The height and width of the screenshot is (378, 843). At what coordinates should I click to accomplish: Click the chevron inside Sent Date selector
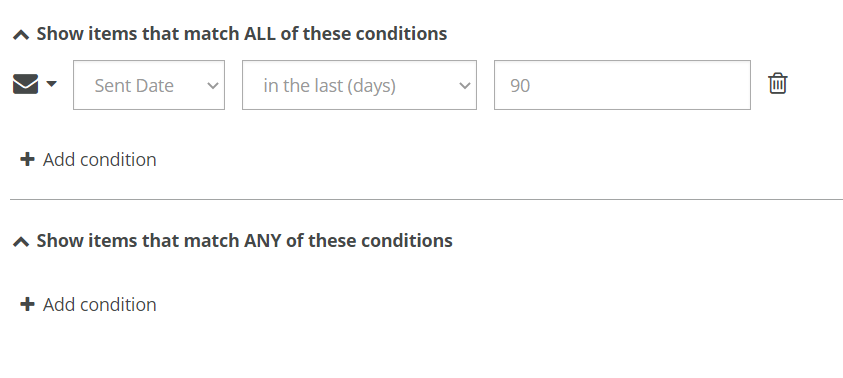[x=213, y=85]
